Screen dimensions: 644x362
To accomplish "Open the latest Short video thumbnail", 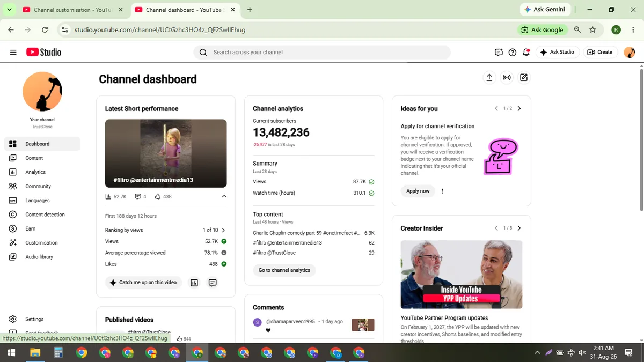I will tap(166, 153).
